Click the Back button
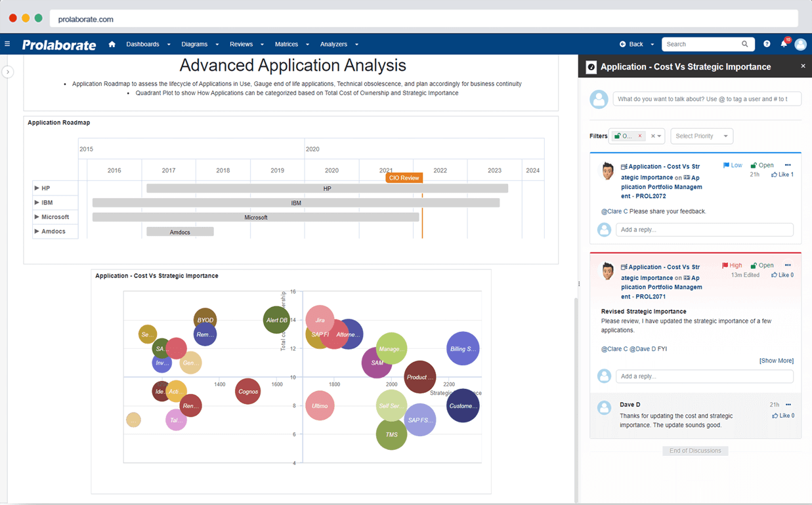The image size is (812, 505). click(x=631, y=44)
